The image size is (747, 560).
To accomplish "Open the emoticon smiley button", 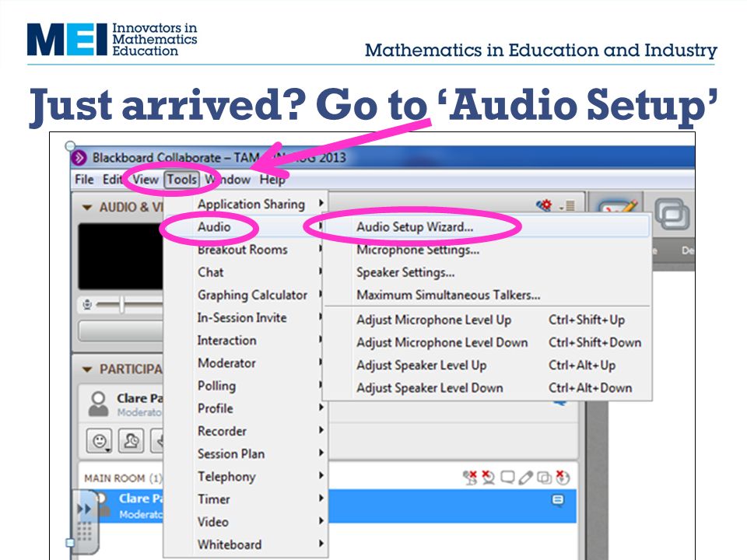I will (x=99, y=441).
